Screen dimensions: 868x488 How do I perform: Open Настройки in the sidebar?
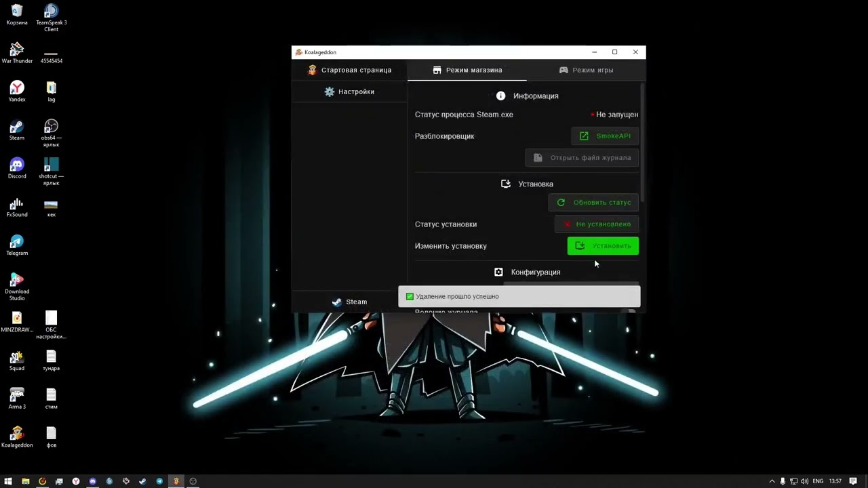(x=349, y=91)
